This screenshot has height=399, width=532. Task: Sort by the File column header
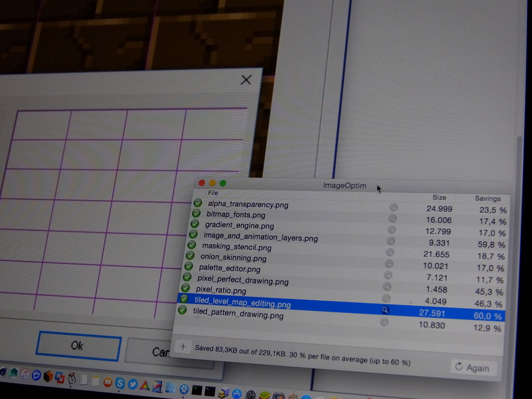click(x=213, y=193)
